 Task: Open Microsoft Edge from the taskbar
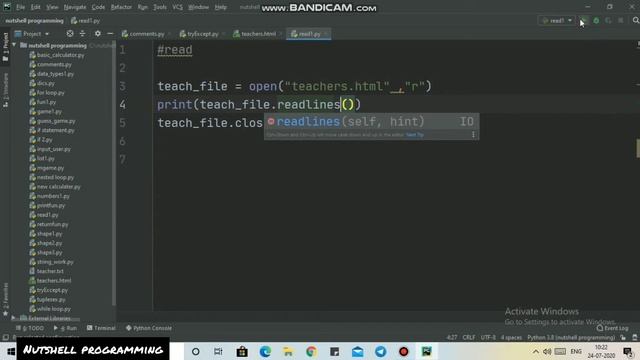[265, 351]
